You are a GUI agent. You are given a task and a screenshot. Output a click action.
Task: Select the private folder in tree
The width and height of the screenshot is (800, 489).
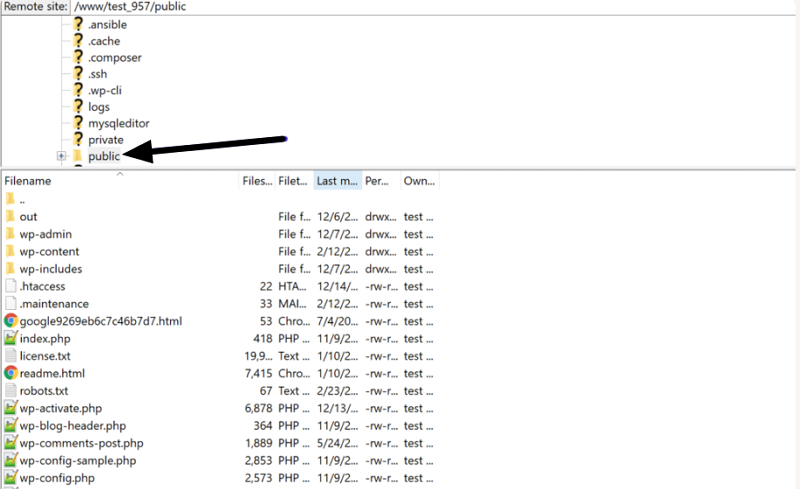[x=106, y=140]
